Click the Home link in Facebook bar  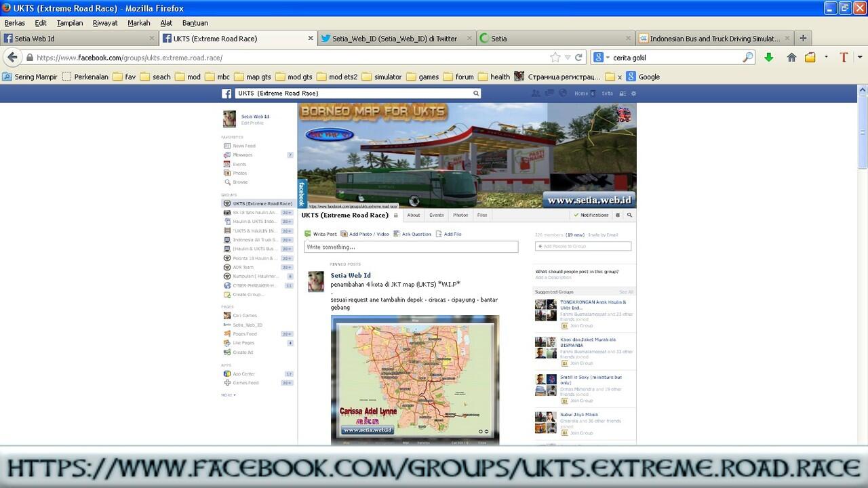click(581, 94)
